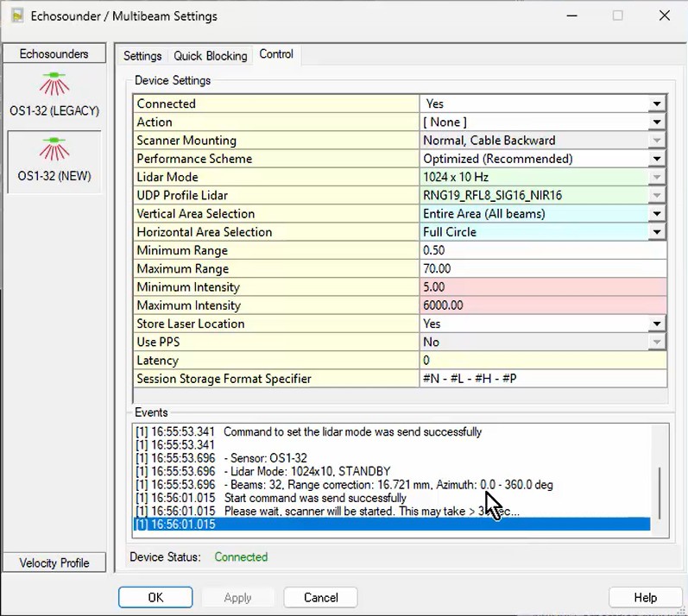
Task: Expand the Store Laser Location dropdown arrow
Action: 656,324
